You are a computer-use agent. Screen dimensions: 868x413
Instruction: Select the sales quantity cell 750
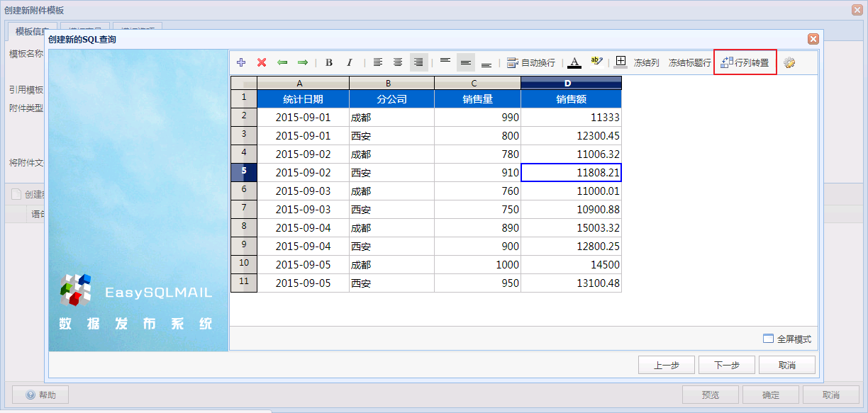477,210
